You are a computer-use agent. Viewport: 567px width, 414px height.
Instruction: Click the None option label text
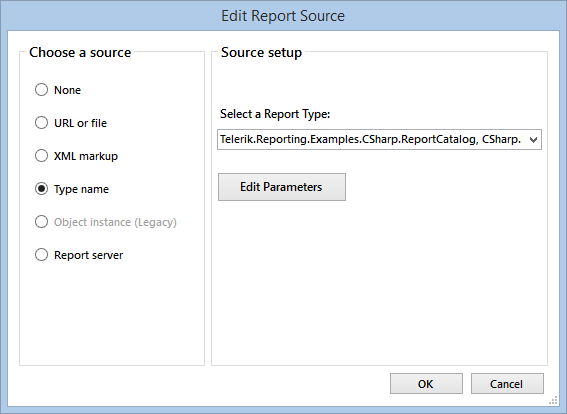(67, 90)
